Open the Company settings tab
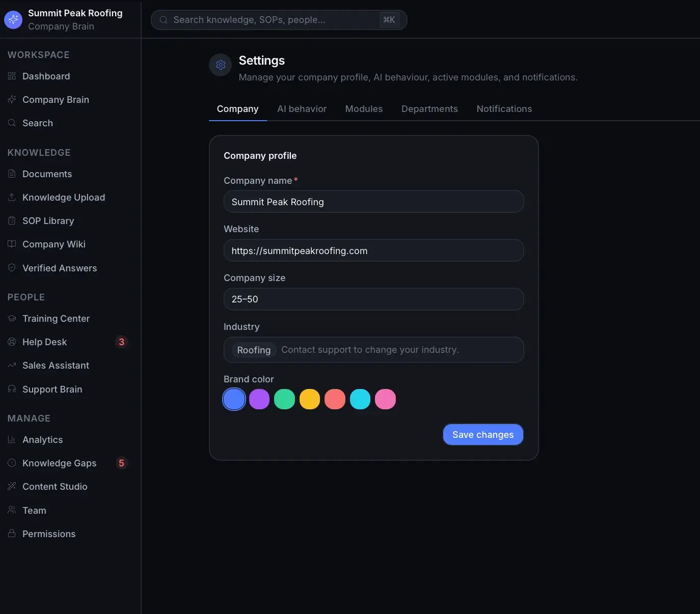The image size is (700, 614). coord(237,109)
